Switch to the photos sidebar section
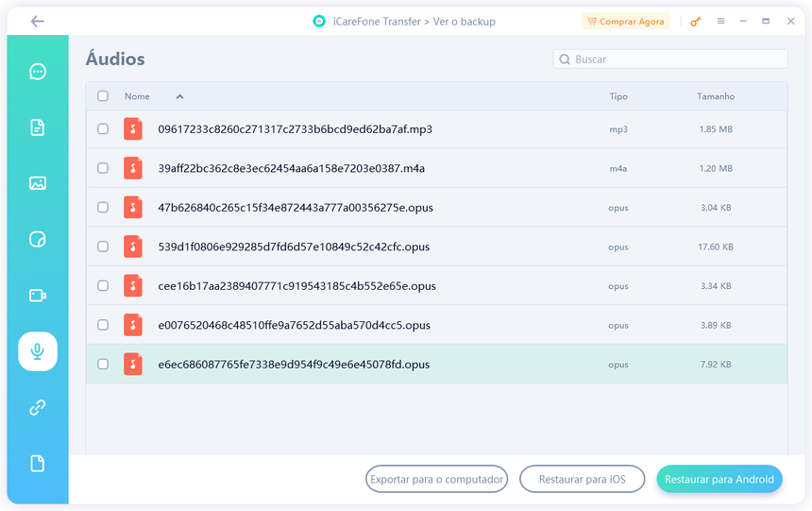This screenshot has width=812, height=511. coord(38,183)
